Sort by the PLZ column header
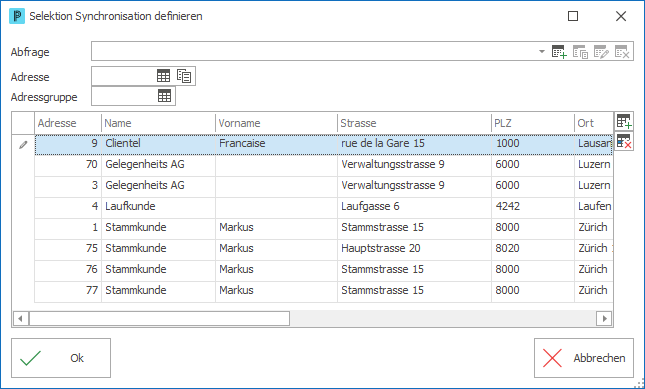Viewport: 645px width, 389px height. tap(533, 123)
